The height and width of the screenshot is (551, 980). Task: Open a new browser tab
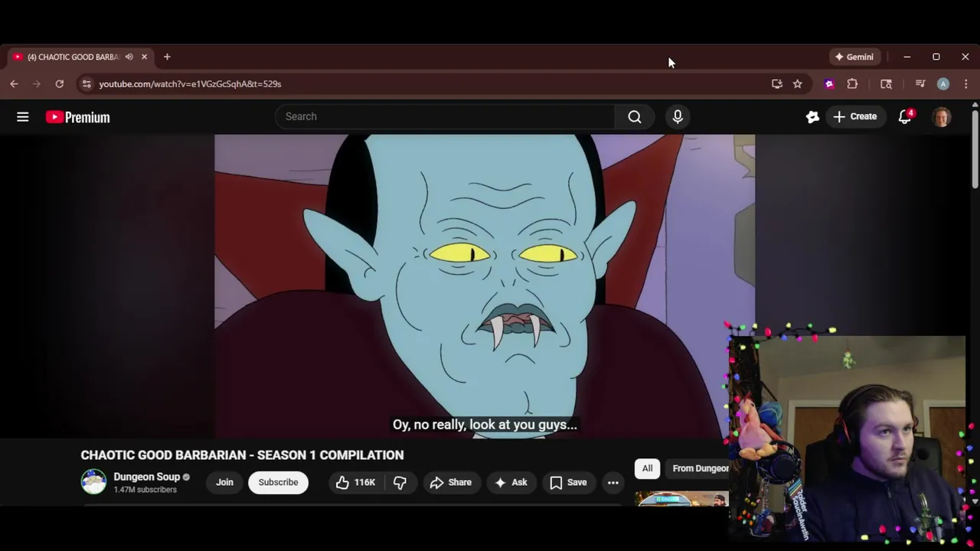167,57
